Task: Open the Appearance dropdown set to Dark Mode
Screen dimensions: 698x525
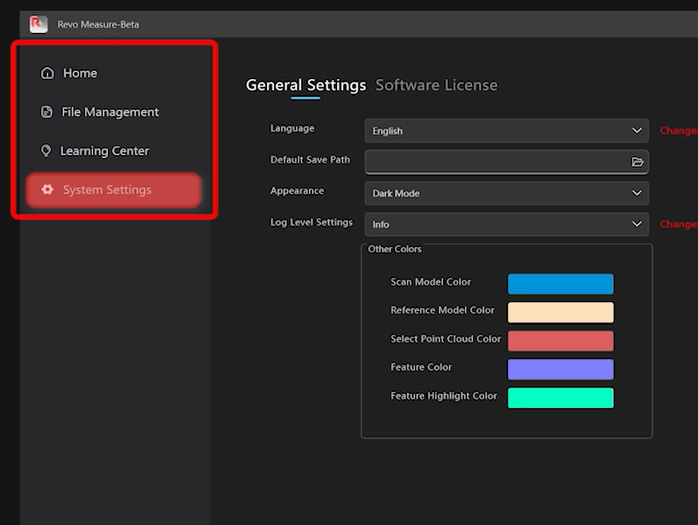Action: click(506, 193)
